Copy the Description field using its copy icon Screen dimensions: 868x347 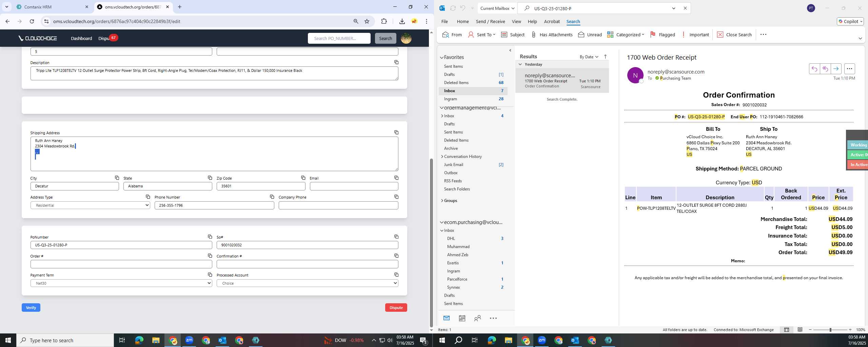pos(396,62)
